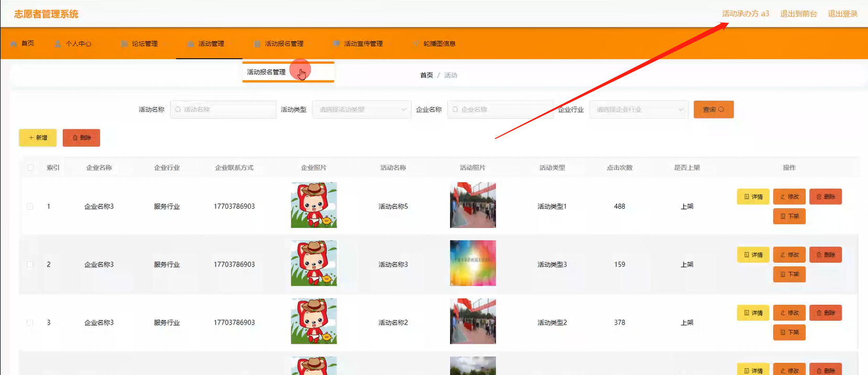Expand the 企业行业 dropdown

click(639, 110)
